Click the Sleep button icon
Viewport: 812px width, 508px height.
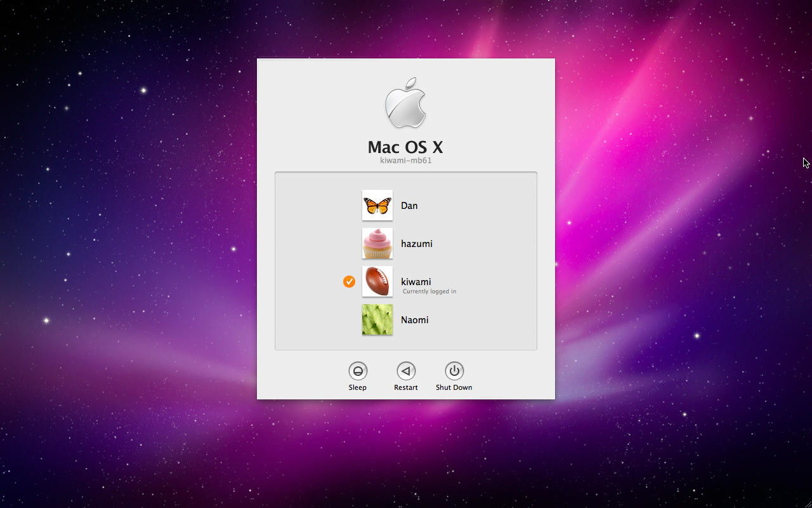click(x=358, y=371)
